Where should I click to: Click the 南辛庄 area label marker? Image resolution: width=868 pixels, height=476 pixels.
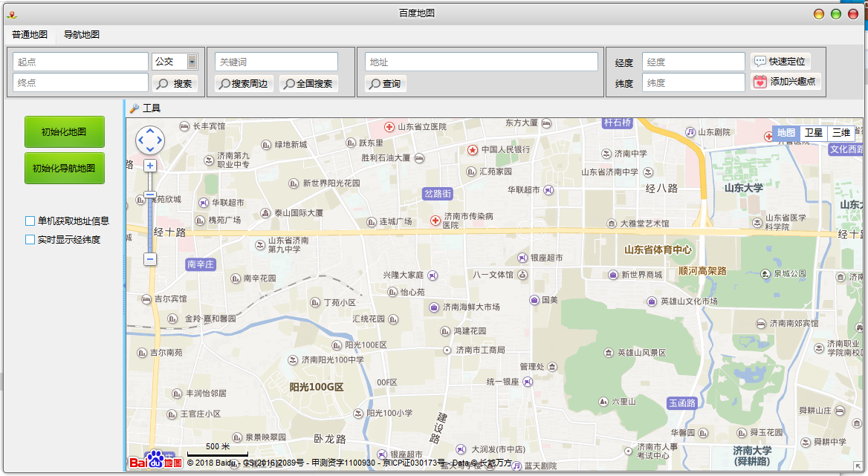[x=201, y=264]
